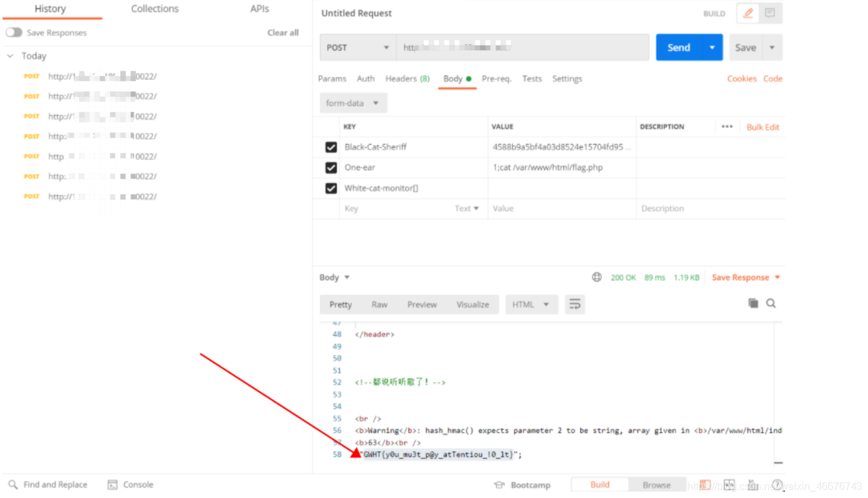Click Clear all history
Image resolution: width=868 pixels, height=498 pixels.
[283, 33]
